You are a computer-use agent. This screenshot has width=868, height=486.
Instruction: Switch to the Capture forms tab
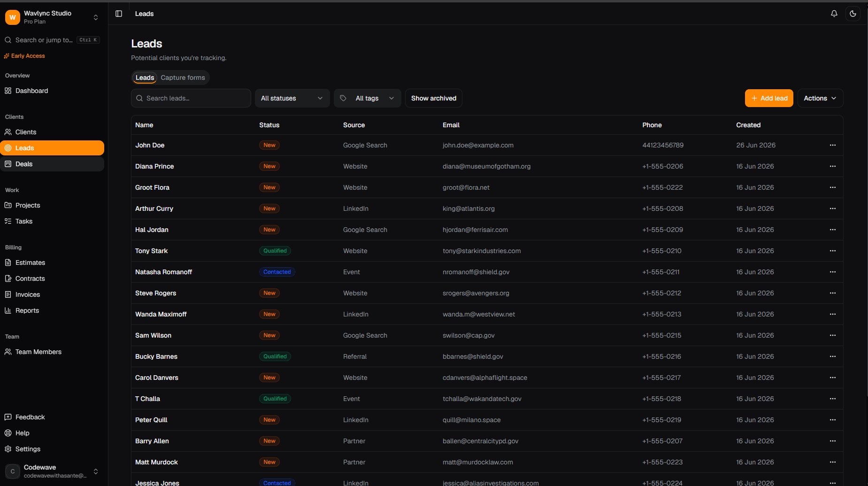coord(183,77)
